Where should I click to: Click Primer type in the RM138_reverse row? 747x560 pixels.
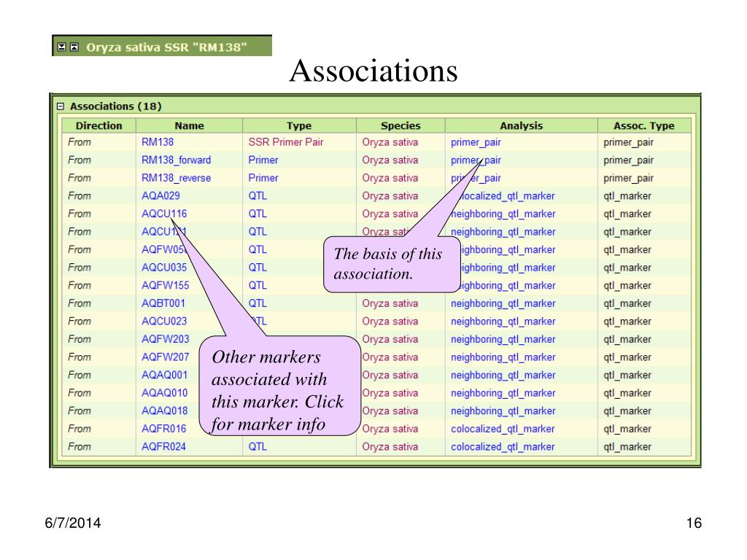(x=263, y=178)
